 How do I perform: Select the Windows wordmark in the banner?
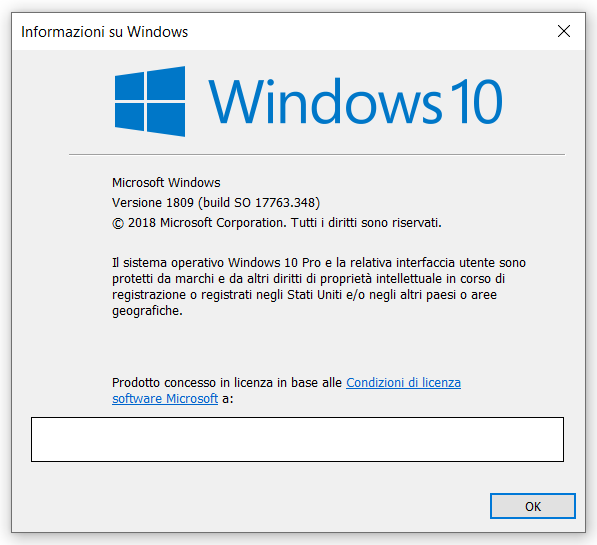[325, 101]
